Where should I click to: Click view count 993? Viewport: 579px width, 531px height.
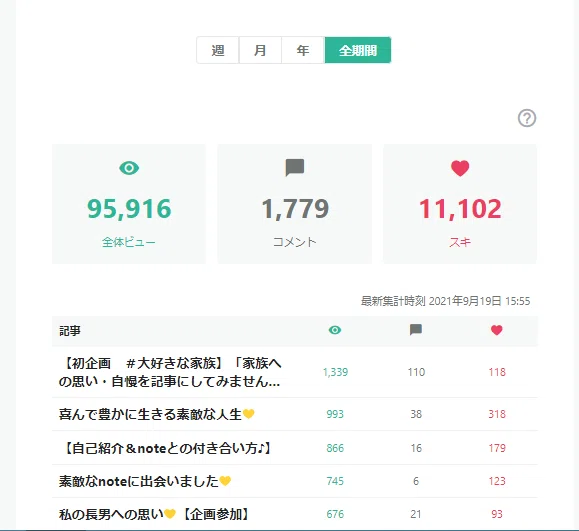pyautogui.click(x=335, y=414)
